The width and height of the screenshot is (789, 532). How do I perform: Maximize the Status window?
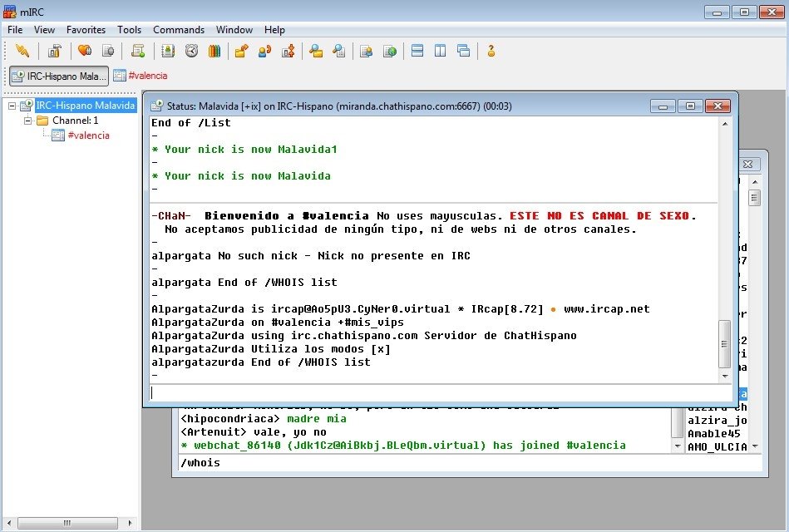point(690,106)
